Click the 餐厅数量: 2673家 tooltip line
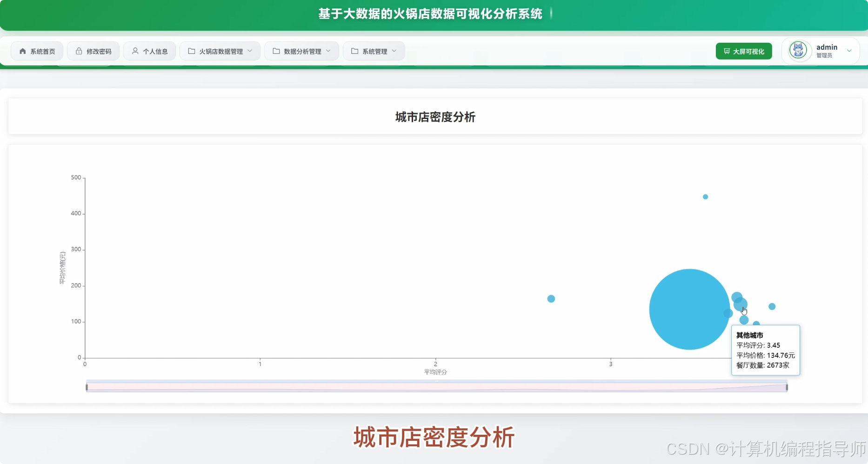 (763, 365)
